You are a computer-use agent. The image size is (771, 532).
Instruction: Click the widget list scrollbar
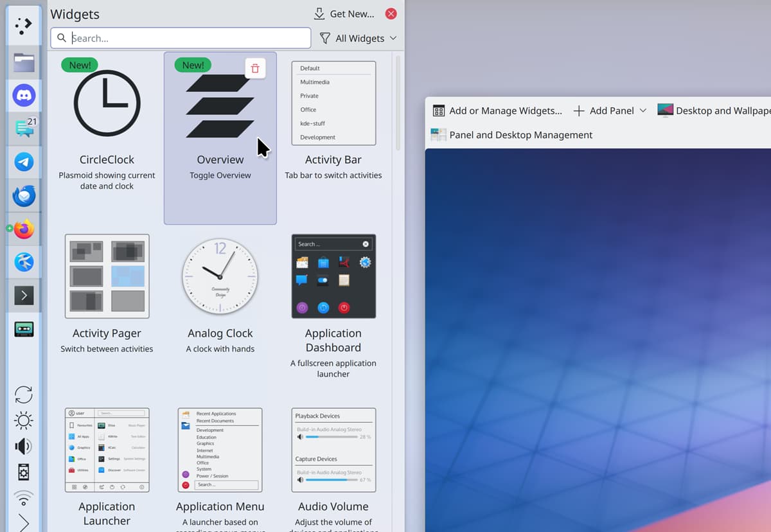pos(398,103)
